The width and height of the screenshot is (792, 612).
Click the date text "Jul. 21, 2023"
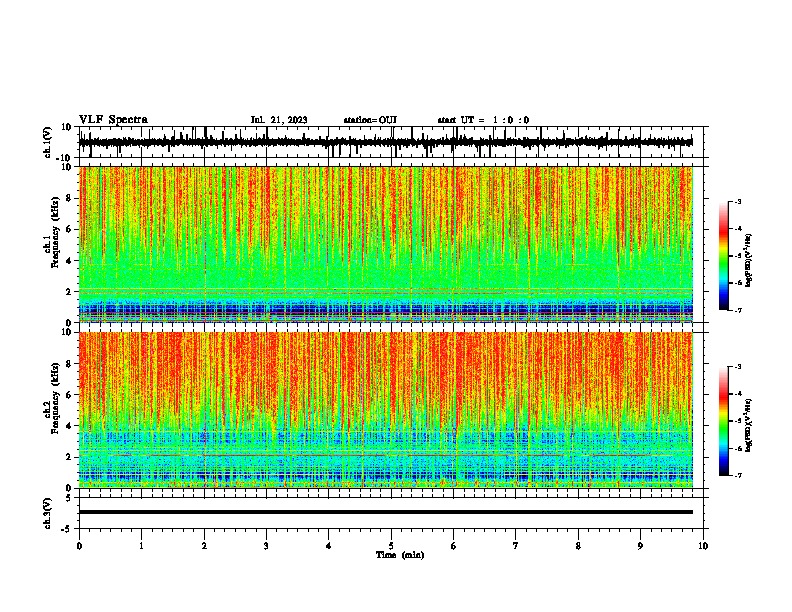pyautogui.click(x=279, y=120)
